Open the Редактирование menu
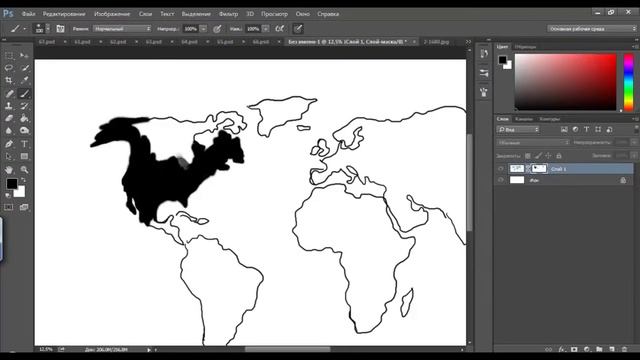Image resolution: width=640 pixels, height=360 pixels. [x=64, y=14]
